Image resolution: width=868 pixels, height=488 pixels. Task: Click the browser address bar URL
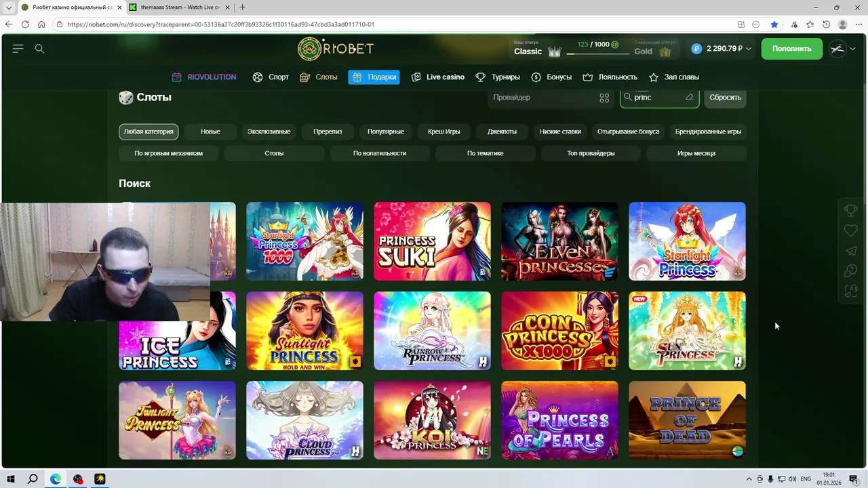[x=221, y=24]
